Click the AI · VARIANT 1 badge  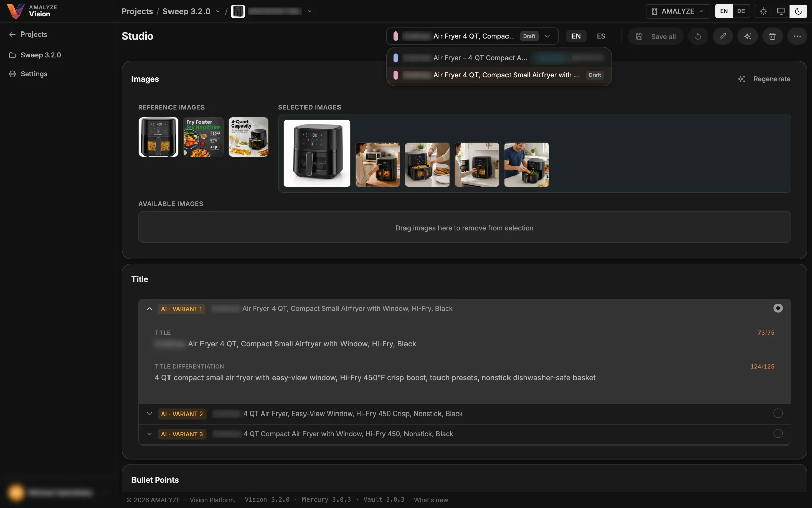tap(182, 309)
